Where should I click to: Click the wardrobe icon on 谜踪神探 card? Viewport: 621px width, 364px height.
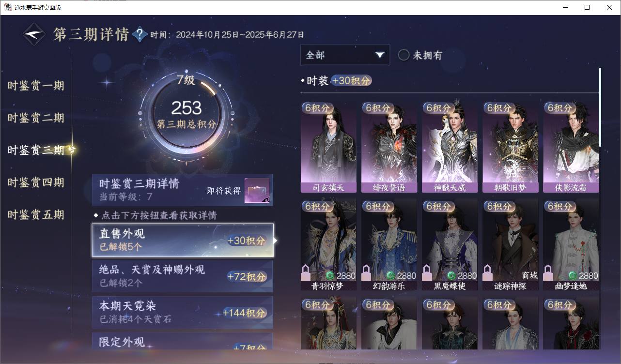[x=487, y=273]
